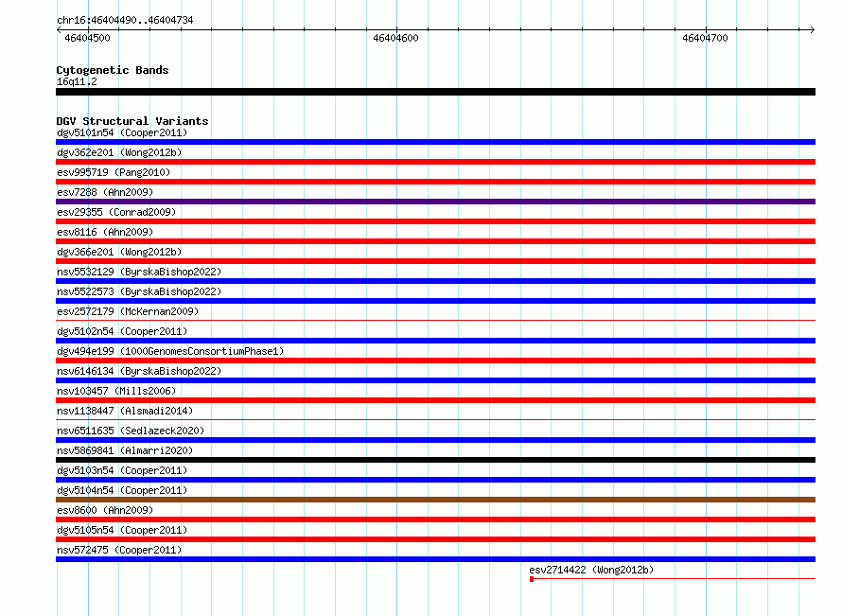Click the red bar under dgv362e201
Image resolution: width=842 pixels, height=616 pixels.
click(x=435, y=162)
